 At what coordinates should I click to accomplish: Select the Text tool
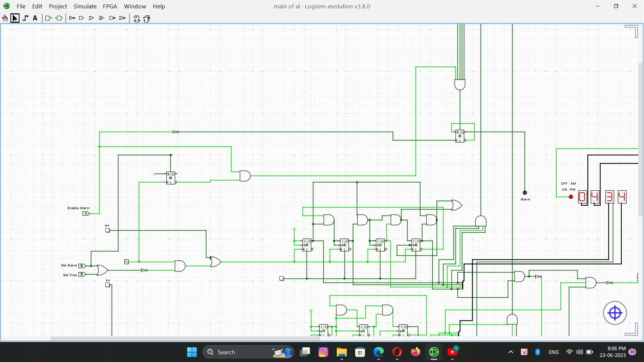[35, 18]
